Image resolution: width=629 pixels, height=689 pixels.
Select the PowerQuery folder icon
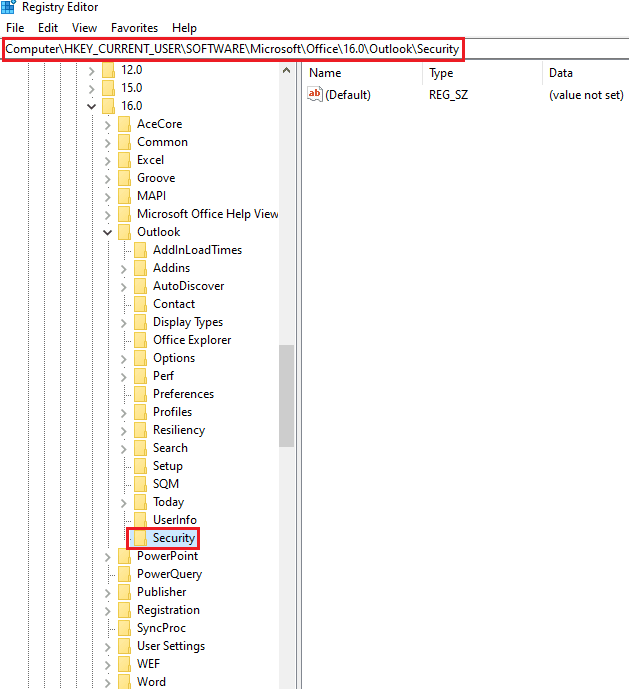124,574
